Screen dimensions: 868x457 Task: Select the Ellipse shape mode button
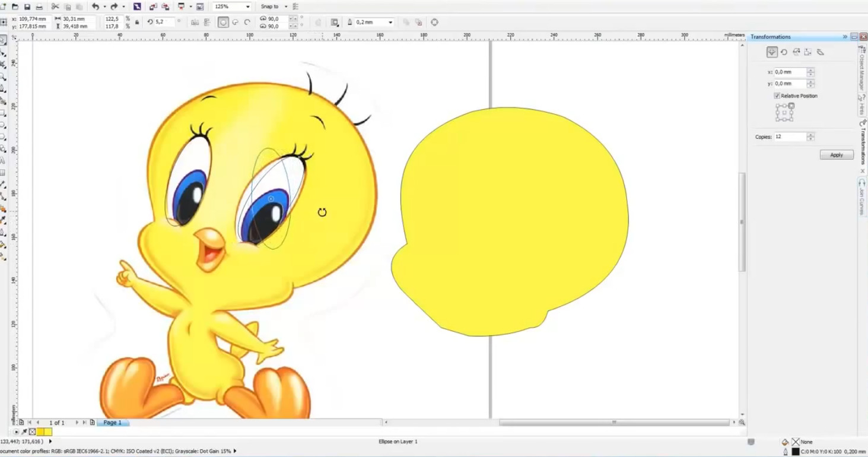223,22
